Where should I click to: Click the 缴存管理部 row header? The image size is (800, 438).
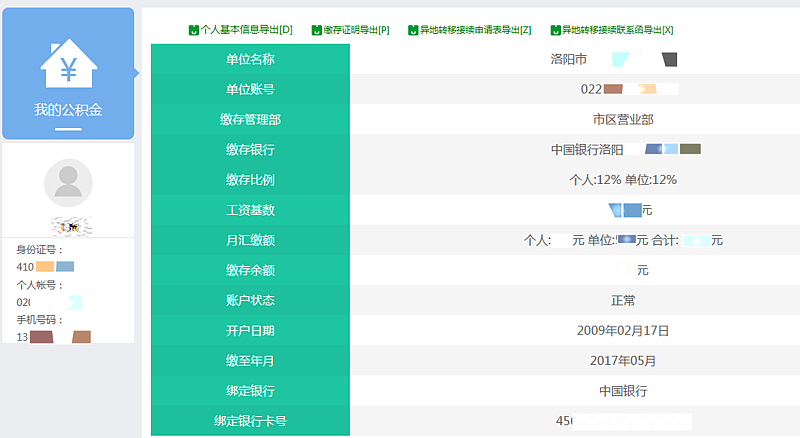click(x=250, y=119)
